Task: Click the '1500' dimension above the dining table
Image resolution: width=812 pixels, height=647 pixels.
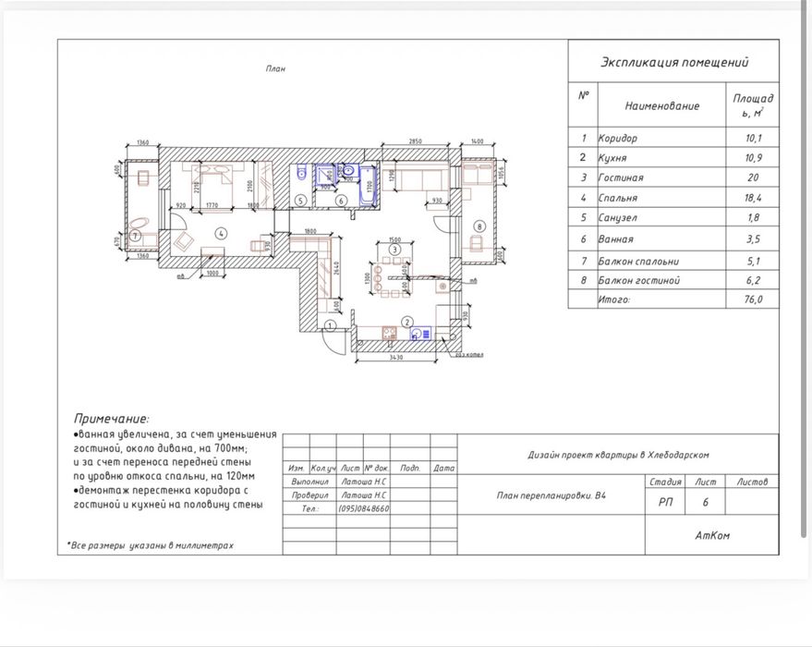Action: pyautogui.click(x=394, y=239)
